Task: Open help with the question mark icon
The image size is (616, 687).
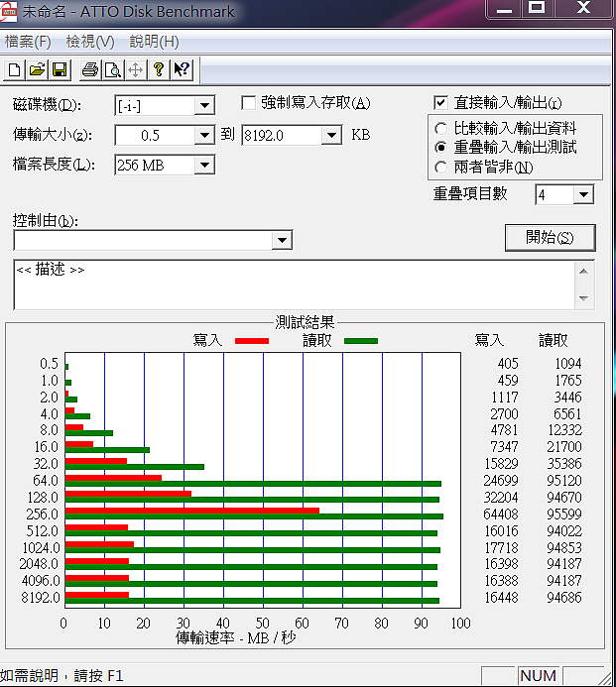Action: (159, 70)
